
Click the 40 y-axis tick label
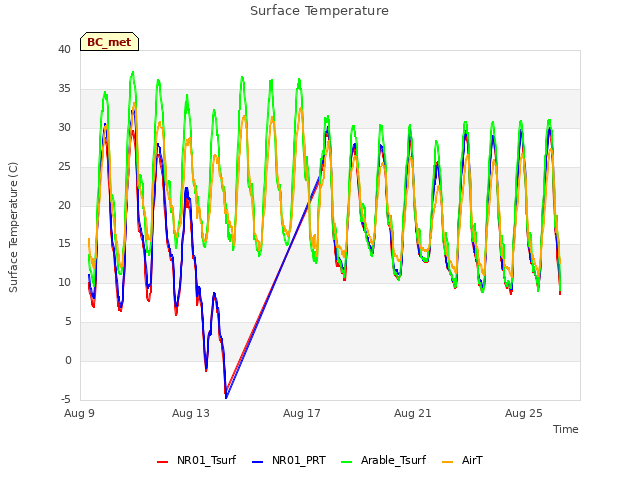tap(64, 49)
